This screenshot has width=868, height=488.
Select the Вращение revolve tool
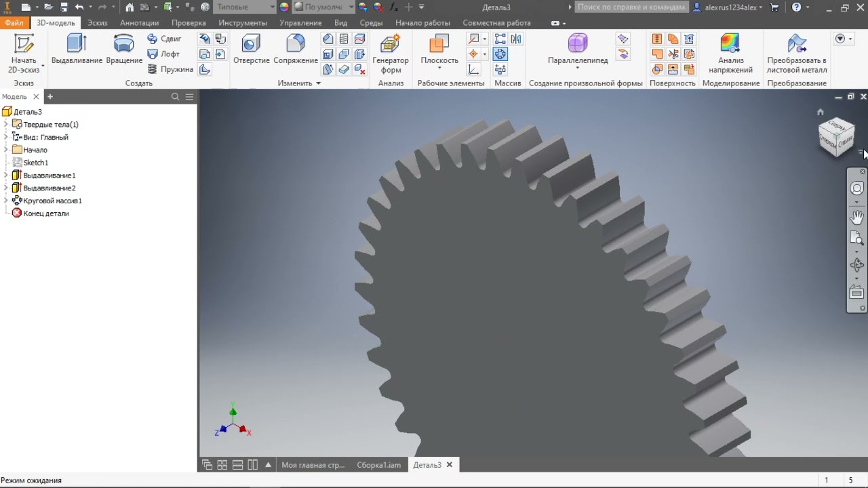click(124, 49)
